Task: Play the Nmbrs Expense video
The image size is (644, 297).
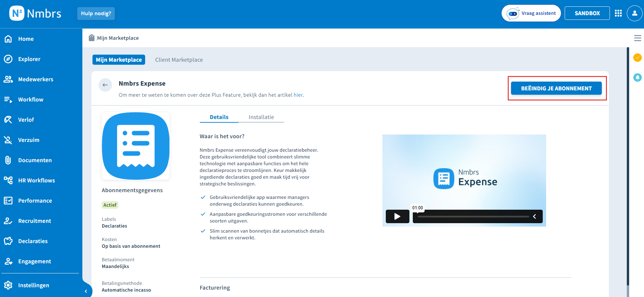Action: click(x=397, y=216)
